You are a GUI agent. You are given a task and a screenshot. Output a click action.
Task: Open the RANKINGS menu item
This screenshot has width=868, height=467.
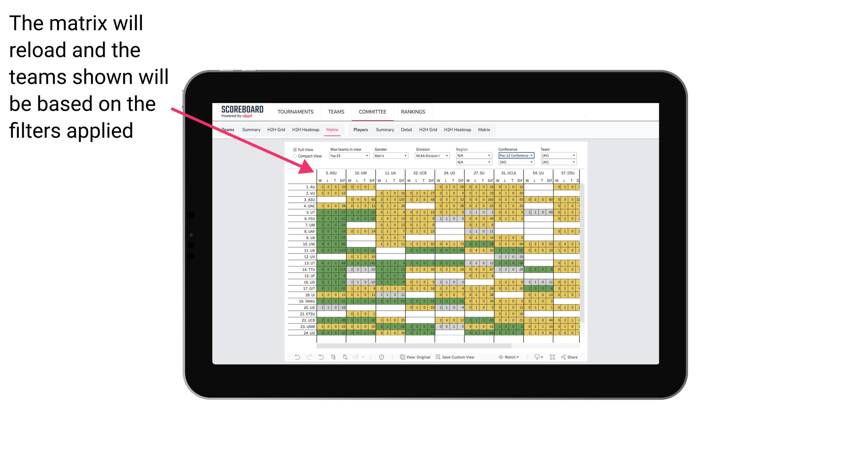coord(412,112)
